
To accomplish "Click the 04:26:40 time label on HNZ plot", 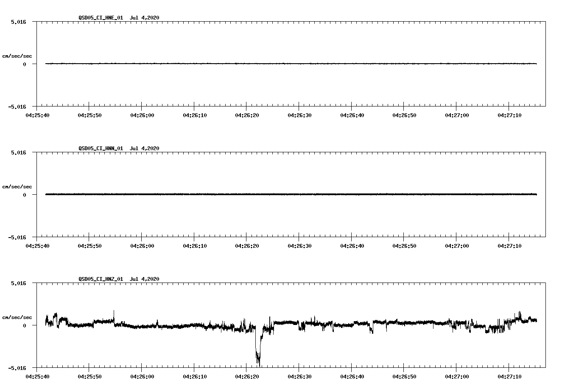I will (352, 376).
